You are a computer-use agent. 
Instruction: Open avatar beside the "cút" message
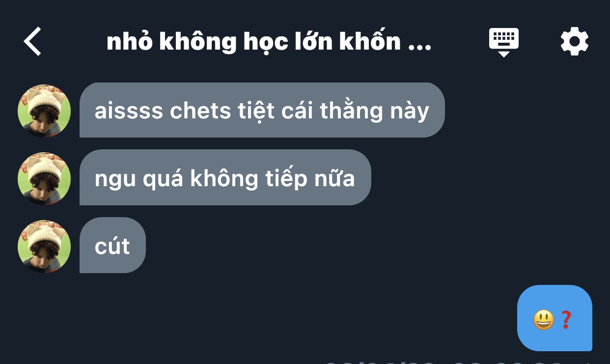pos(44,246)
